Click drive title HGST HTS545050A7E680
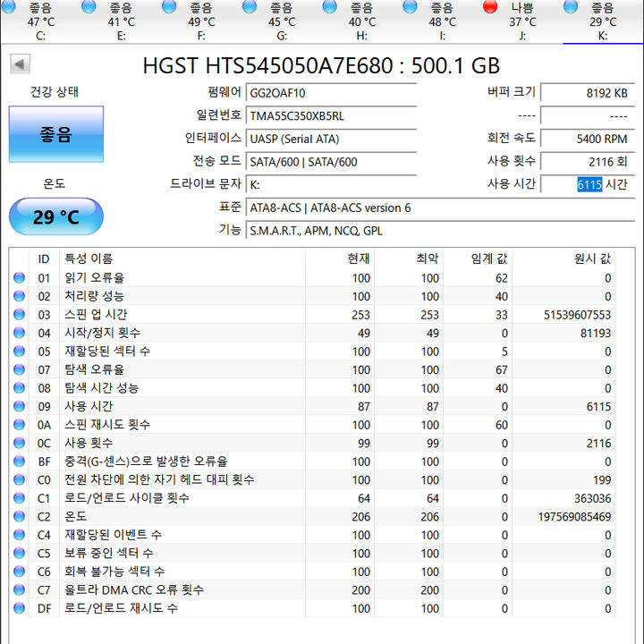644x644 pixels. click(268, 65)
